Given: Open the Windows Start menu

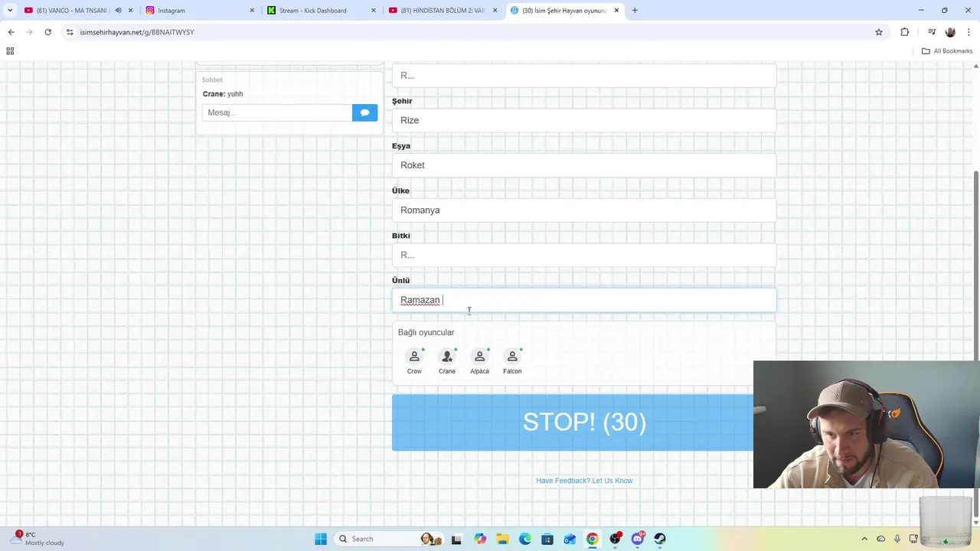Looking at the screenshot, I should point(321,539).
